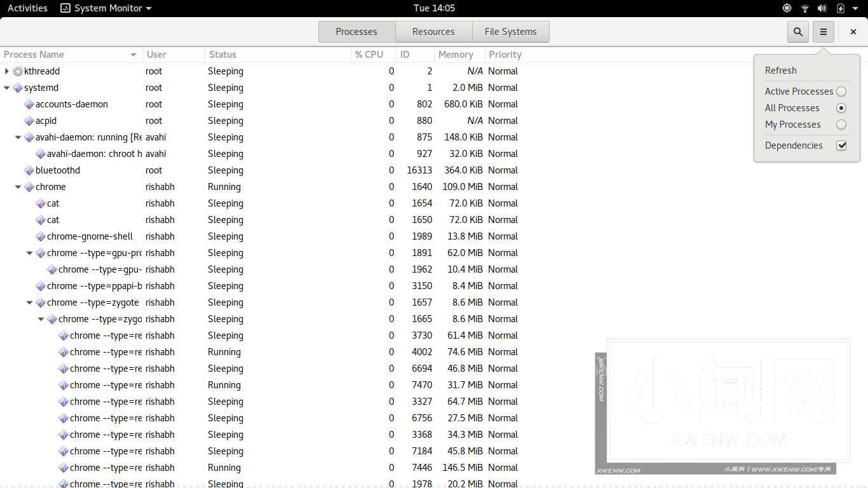This screenshot has width=868, height=488.
Task: Collapse chrome zygote tree, ID 1657
Action: 30,302
